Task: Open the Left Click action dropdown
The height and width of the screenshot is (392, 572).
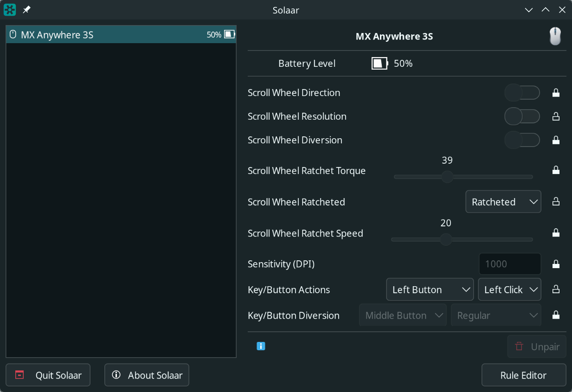Action: pyautogui.click(x=510, y=289)
